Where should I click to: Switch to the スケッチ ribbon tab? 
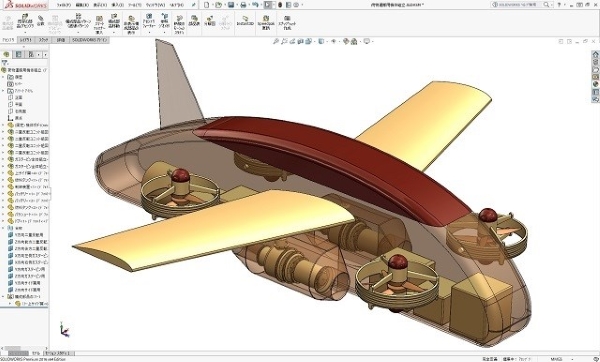tap(43, 40)
